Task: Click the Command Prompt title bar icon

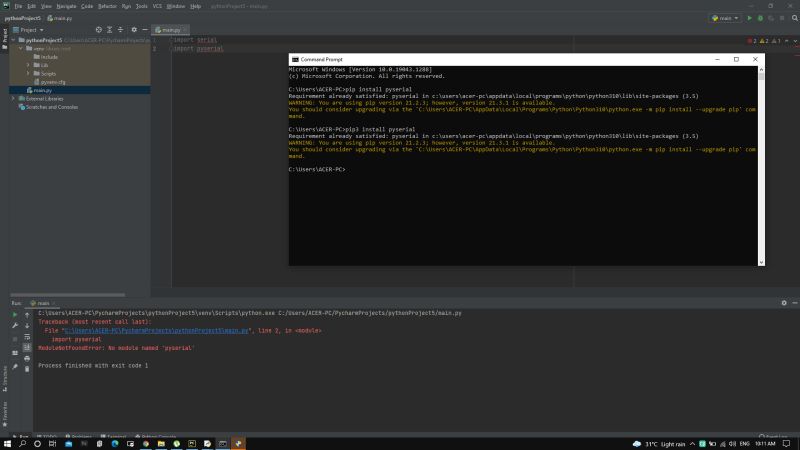Action: (295, 59)
